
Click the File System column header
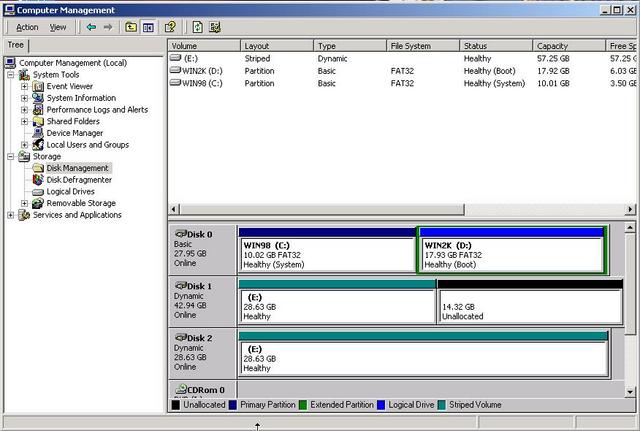[x=423, y=46]
